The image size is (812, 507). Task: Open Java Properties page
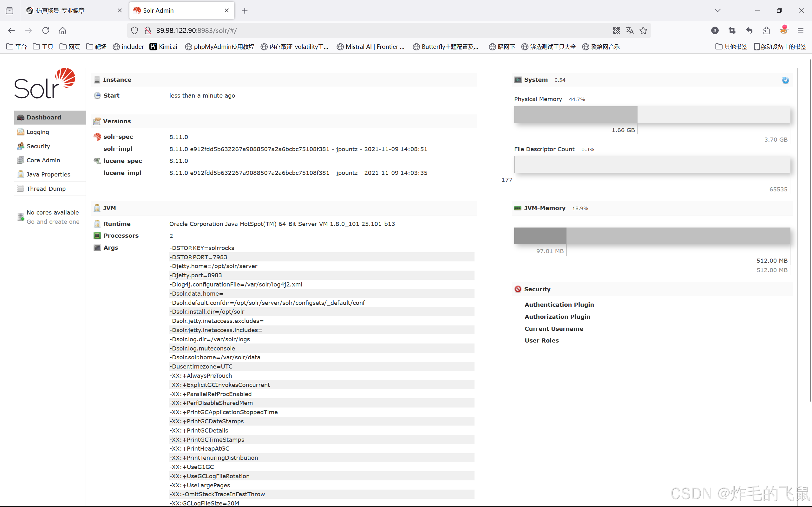[x=48, y=174]
